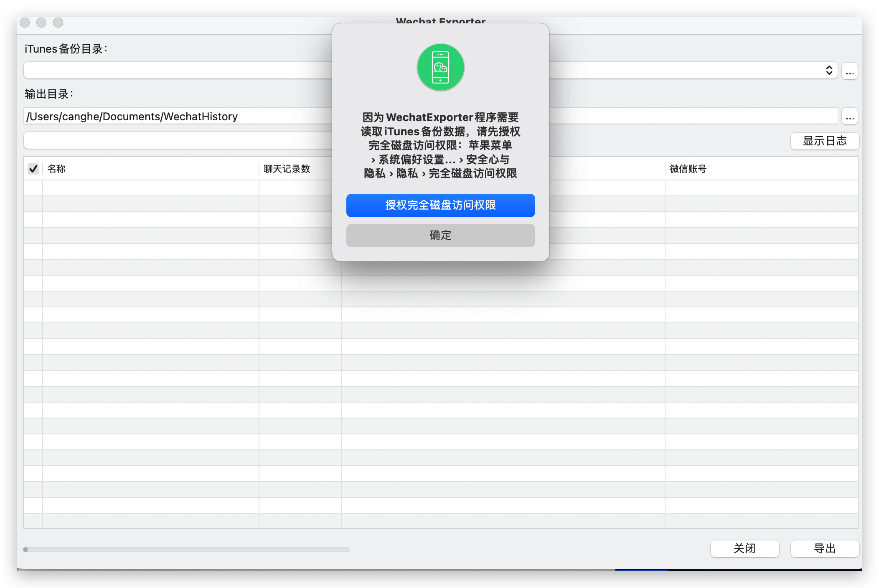Screen dimensions: 879x588
Task: Click 授权完全磁盘访问权限 blue button
Action: click(x=440, y=205)
